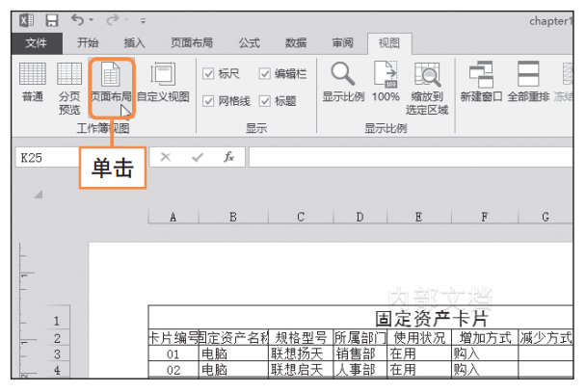Open 自定义视图
Viewport: 586px width, 392px height.
[163, 83]
